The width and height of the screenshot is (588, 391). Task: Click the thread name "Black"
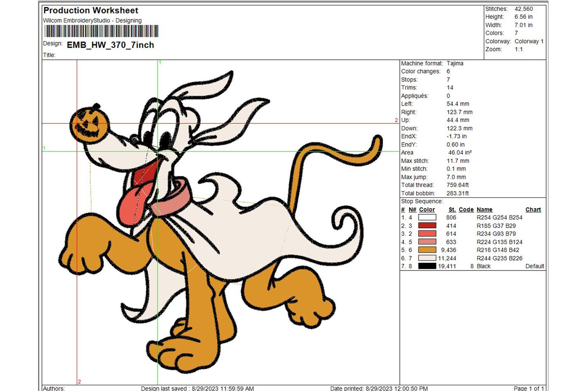(484, 266)
